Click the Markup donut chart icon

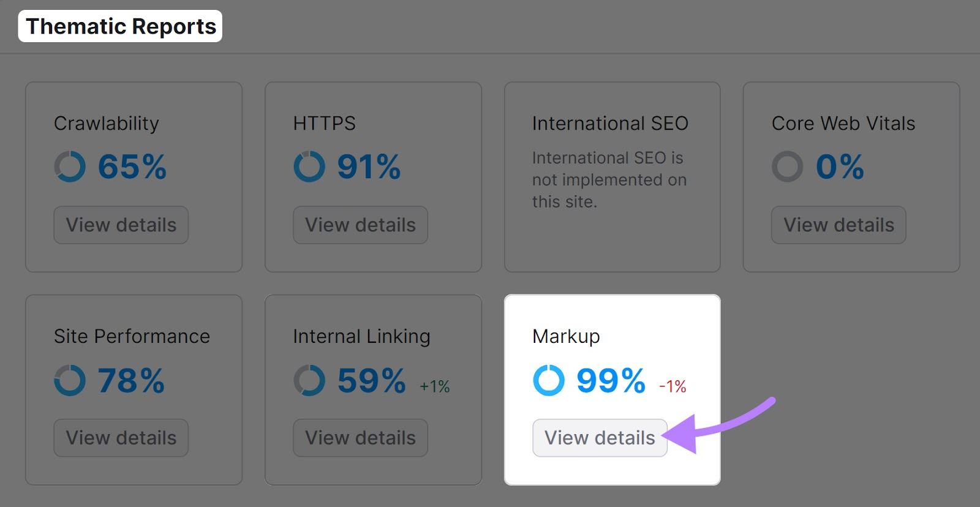click(x=549, y=381)
